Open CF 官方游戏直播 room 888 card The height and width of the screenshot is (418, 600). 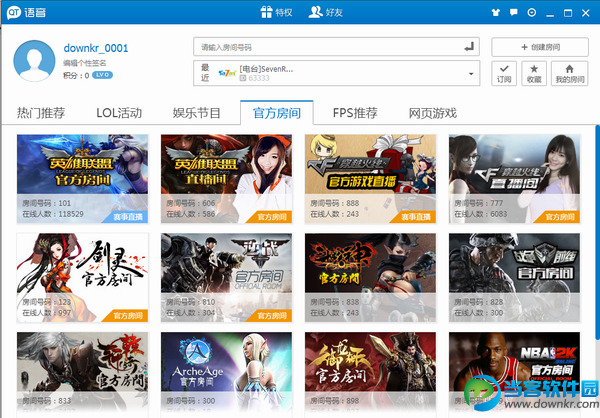(370, 179)
